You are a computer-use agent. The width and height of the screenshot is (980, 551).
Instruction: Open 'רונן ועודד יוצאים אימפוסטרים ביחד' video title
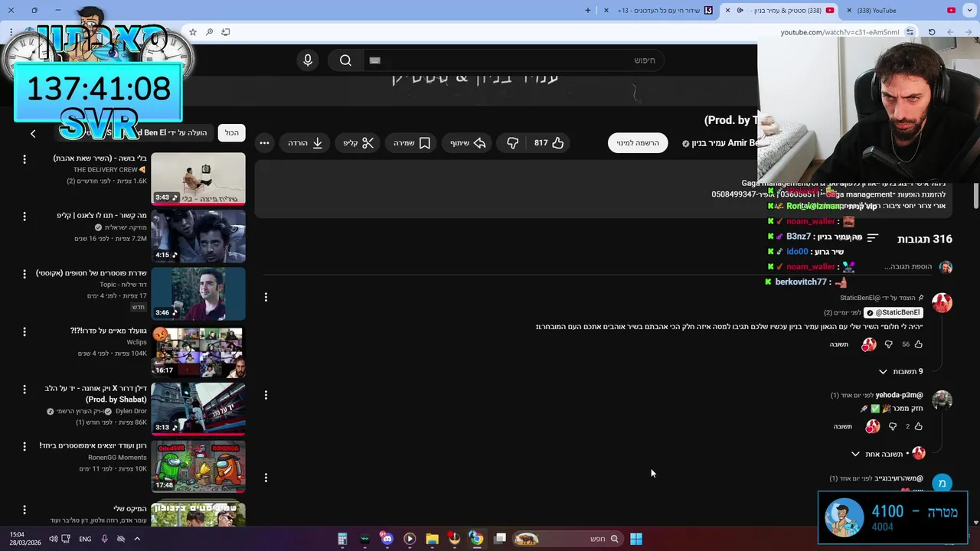tap(93, 445)
